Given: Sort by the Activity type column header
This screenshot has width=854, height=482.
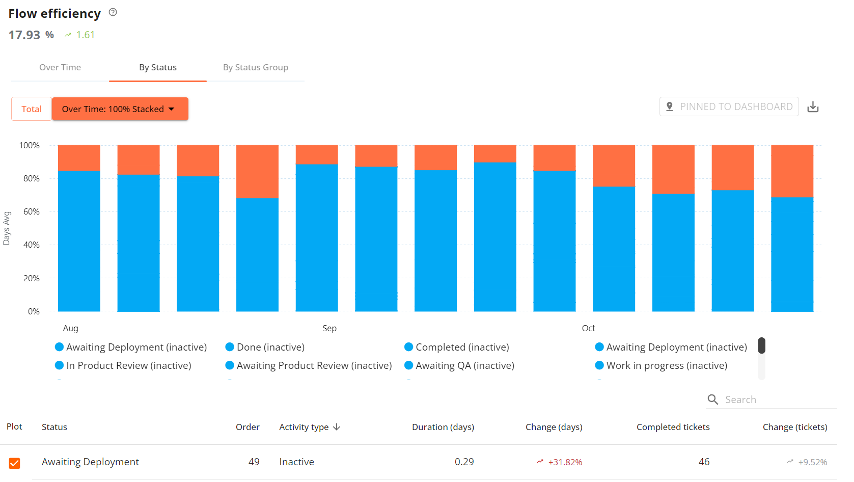Looking at the screenshot, I should 303,427.
